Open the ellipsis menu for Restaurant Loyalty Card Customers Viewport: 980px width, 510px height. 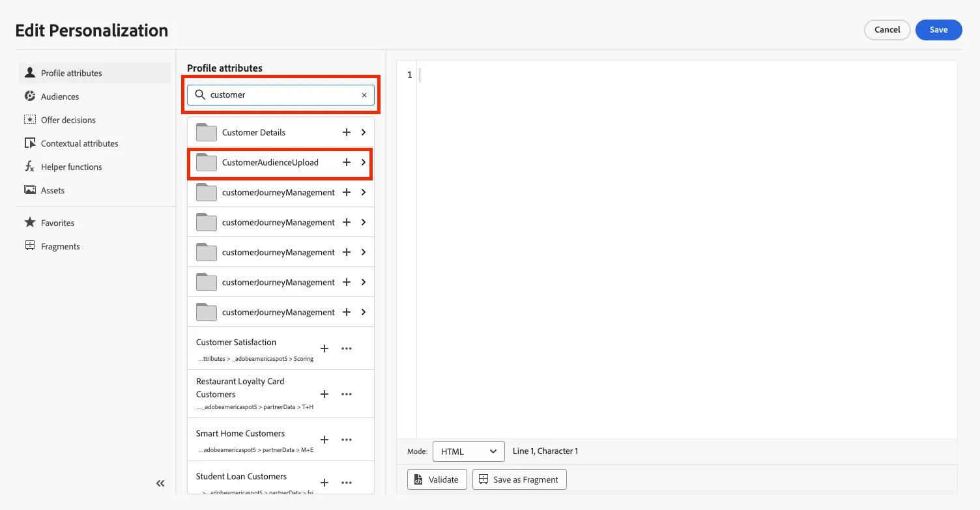point(347,394)
